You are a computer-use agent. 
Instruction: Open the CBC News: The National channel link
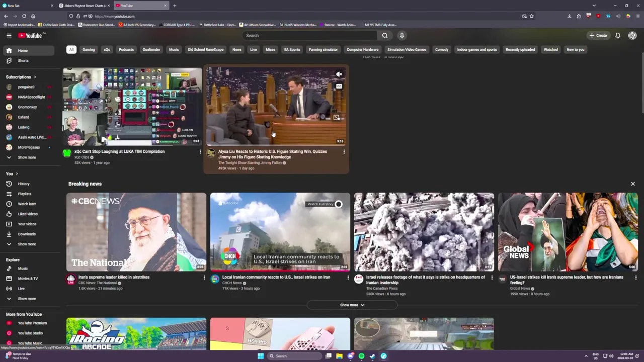98,283
